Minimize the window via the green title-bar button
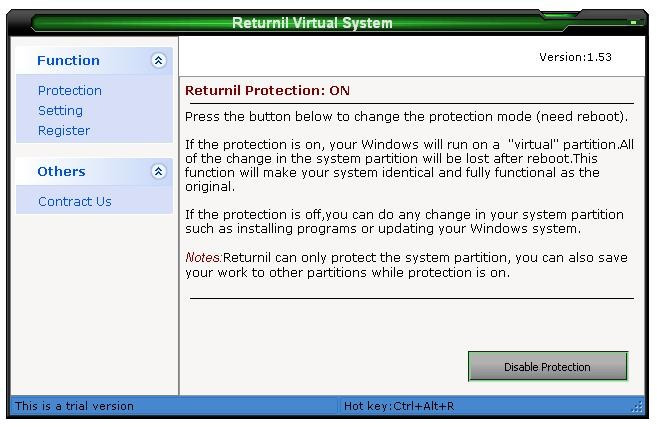Screen dimensions: 657x427 pos(634,22)
